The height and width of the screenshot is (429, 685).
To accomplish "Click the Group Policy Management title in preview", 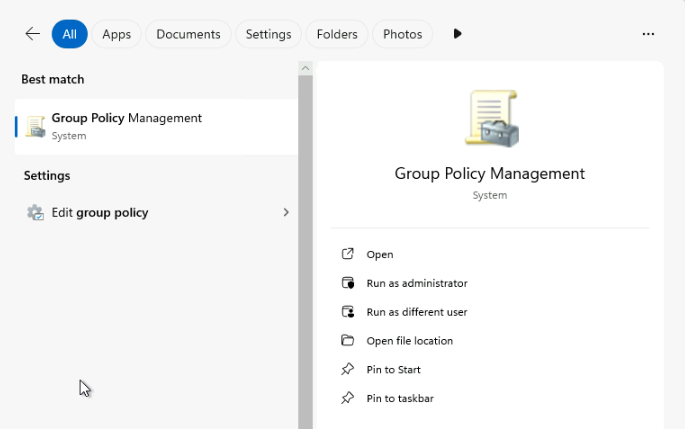I will (490, 174).
